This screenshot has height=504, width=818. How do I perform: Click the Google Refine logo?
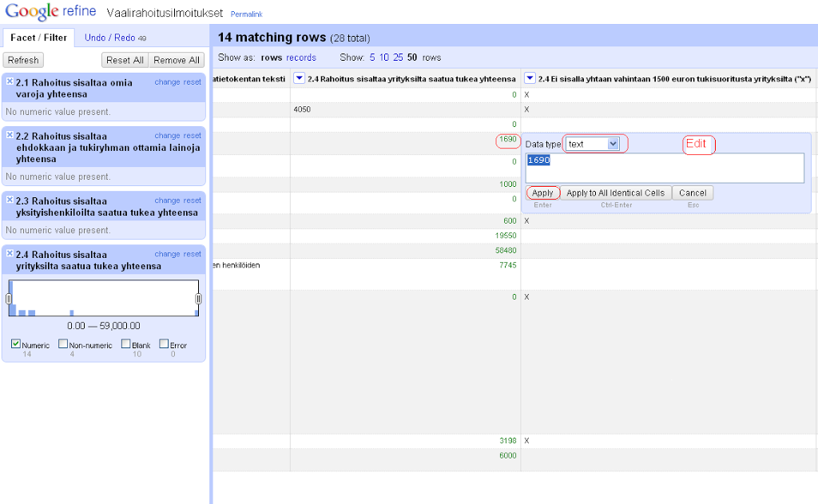(x=50, y=12)
